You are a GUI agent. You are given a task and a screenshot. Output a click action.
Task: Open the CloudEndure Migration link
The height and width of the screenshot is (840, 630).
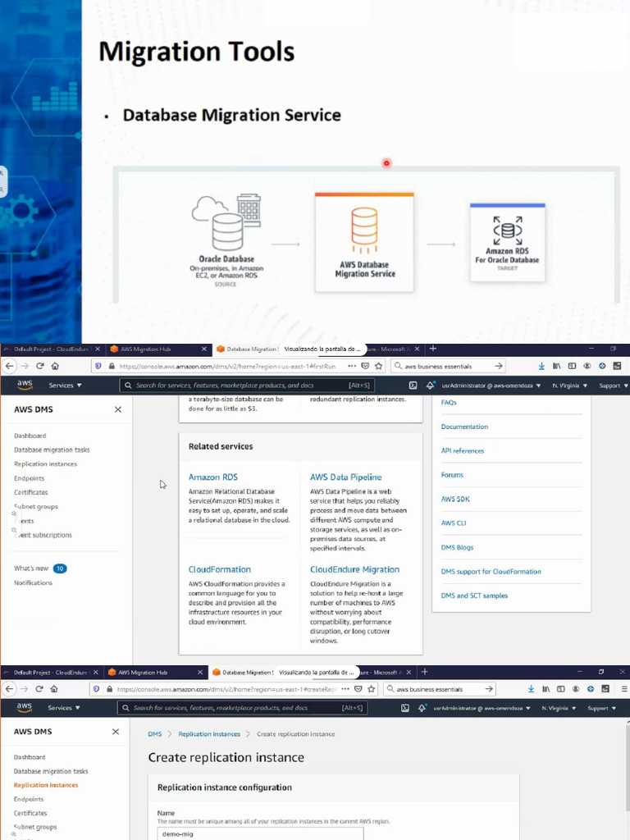click(354, 569)
